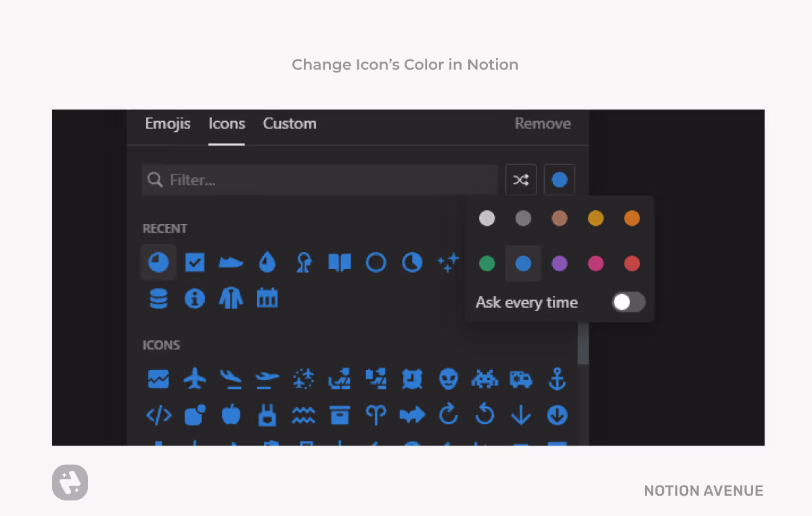812x516 pixels.
Task: Toggle the Ask every time switch
Action: click(629, 302)
